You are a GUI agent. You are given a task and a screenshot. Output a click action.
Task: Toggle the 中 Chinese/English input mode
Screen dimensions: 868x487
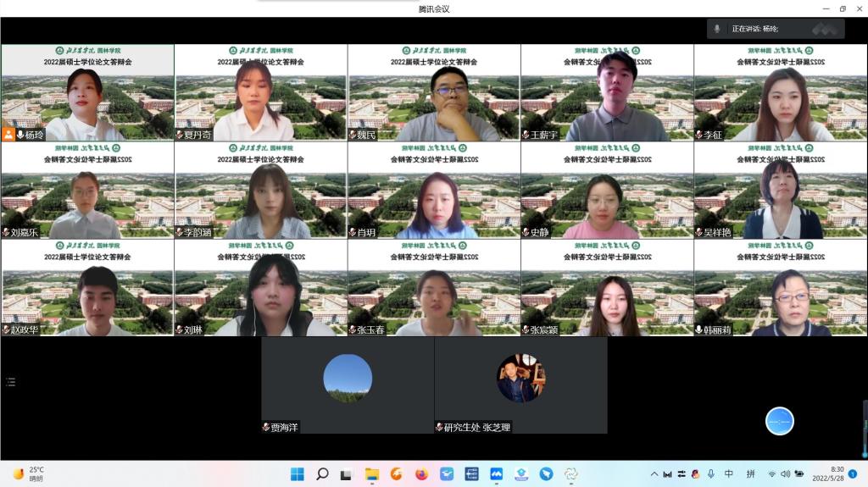729,473
